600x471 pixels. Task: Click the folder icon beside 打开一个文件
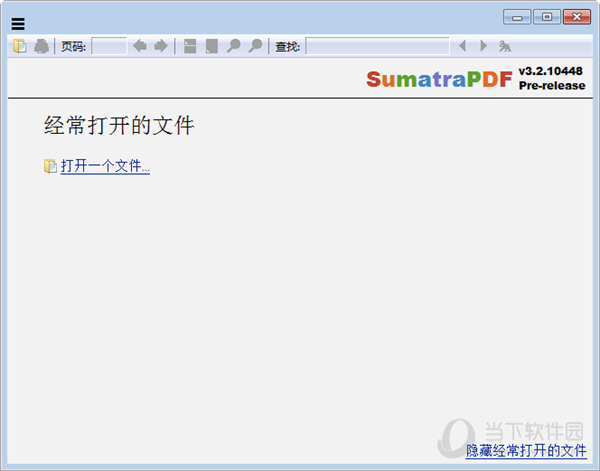50,166
